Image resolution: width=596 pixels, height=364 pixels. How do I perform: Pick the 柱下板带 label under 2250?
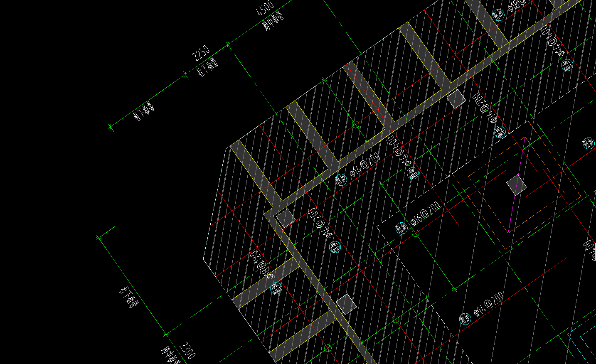(x=207, y=67)
